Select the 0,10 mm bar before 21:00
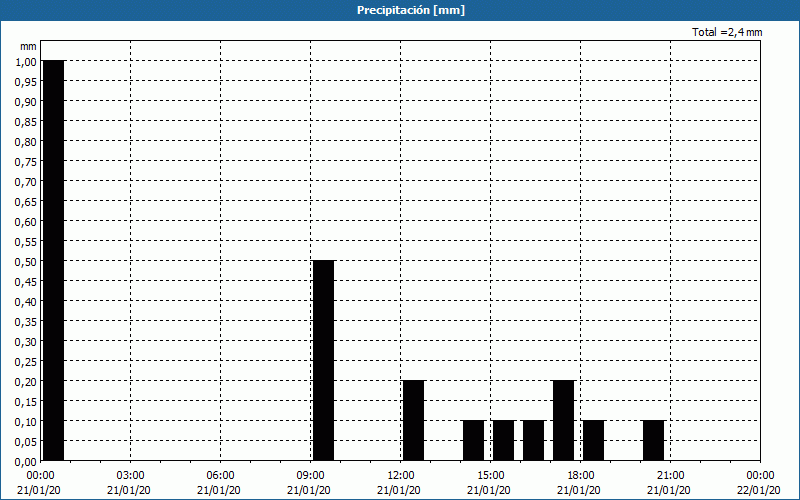 (654, 441)
